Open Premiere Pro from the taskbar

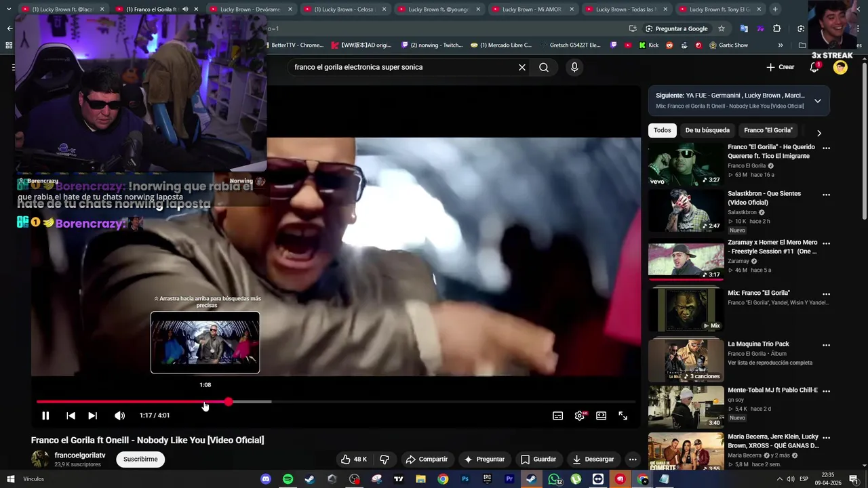click(x=509, y=479)
